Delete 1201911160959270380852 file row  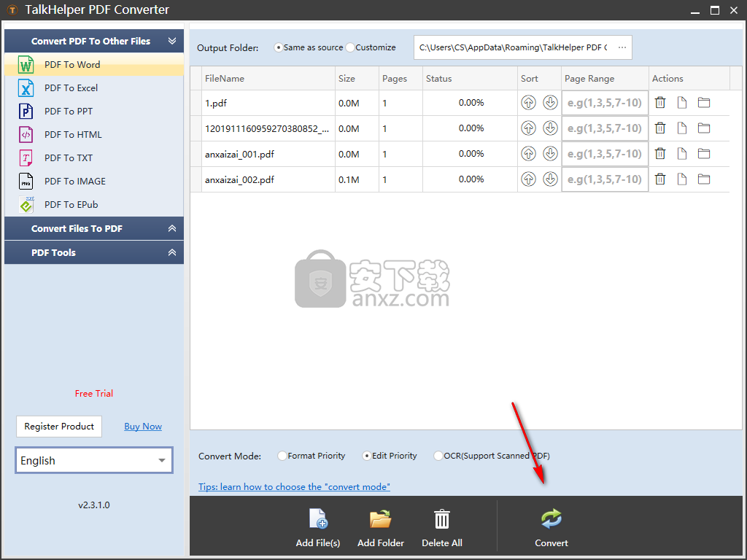(x=659, y=128)
